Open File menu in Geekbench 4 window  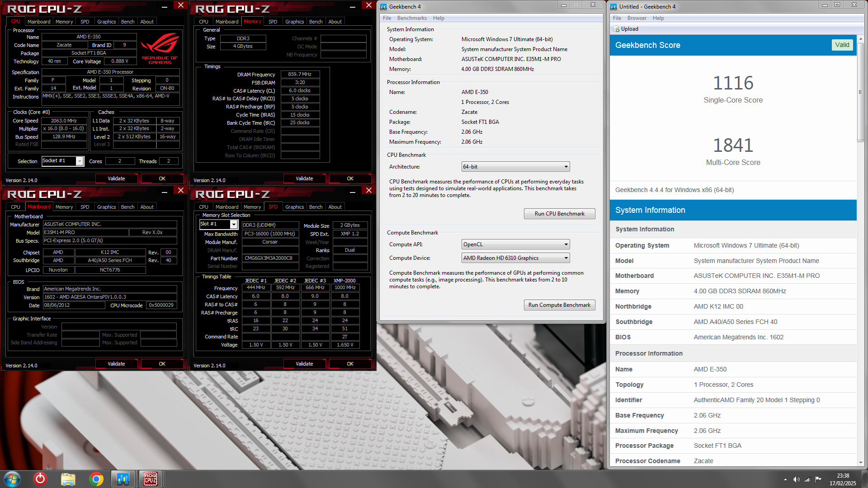coord(387,18)
